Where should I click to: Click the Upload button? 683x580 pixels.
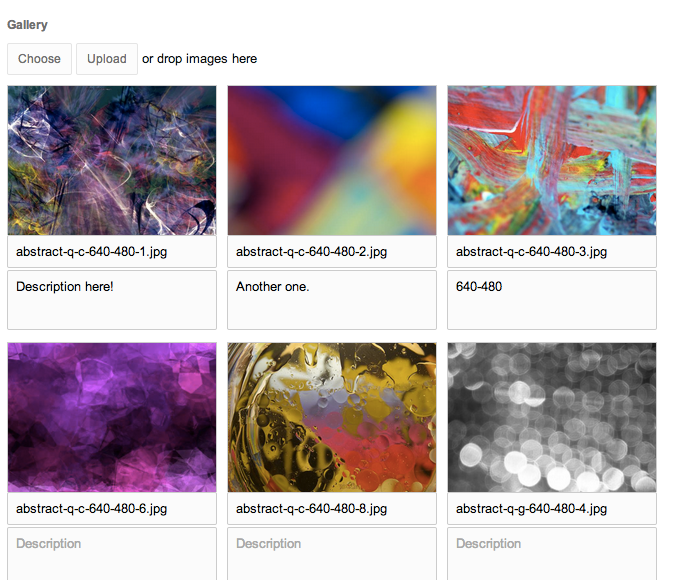pyautogui.click(x=107, y=59)
